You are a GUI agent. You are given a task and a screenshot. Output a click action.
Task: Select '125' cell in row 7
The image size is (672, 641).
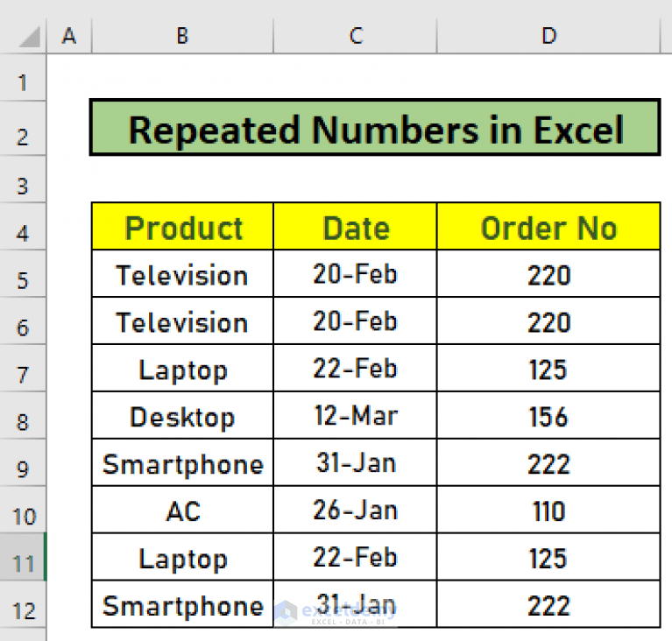click(548, 368)
